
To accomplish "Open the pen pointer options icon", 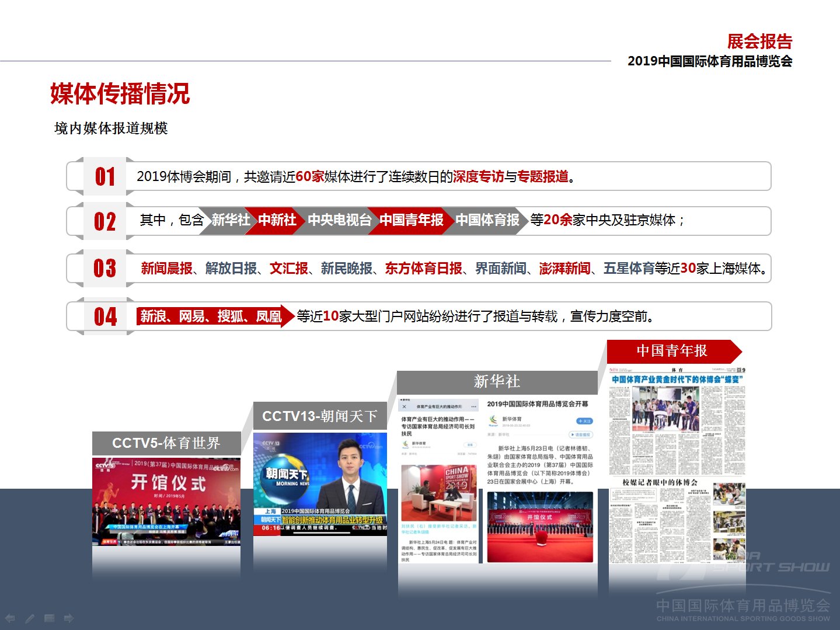I will pos(30,618).
